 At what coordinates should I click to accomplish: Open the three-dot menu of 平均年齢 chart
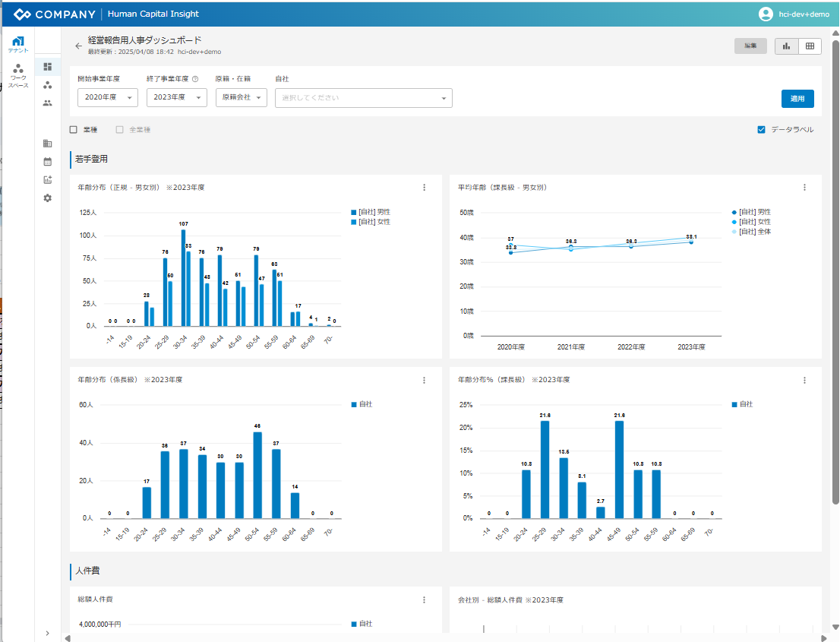coord(804,188)
